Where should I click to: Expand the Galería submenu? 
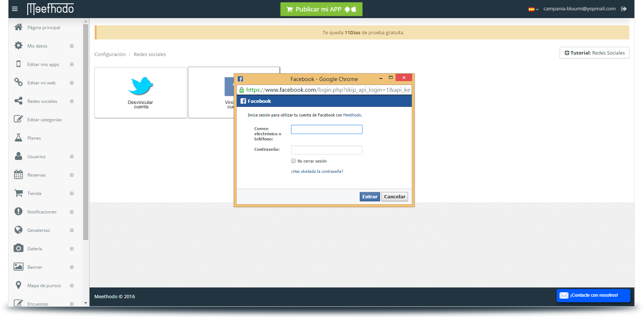pyautogui.click(x=72, y=249)
